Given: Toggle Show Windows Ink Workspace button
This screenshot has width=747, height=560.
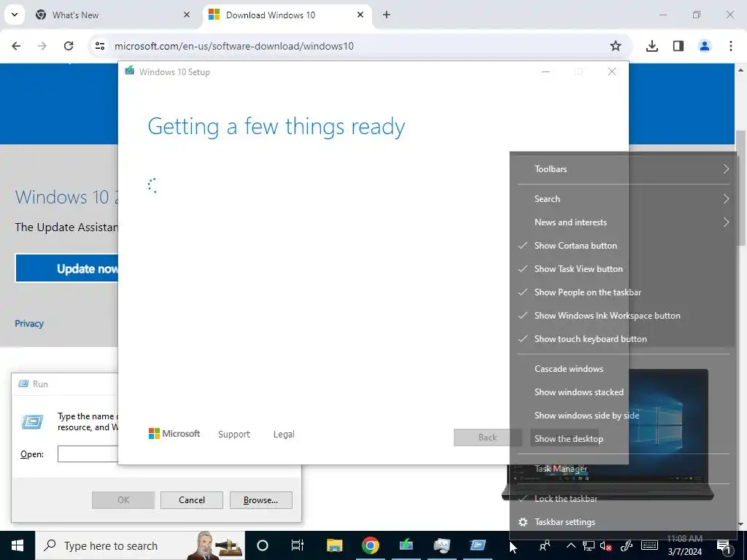Looking at the screenshot, I should pos(623,316).
